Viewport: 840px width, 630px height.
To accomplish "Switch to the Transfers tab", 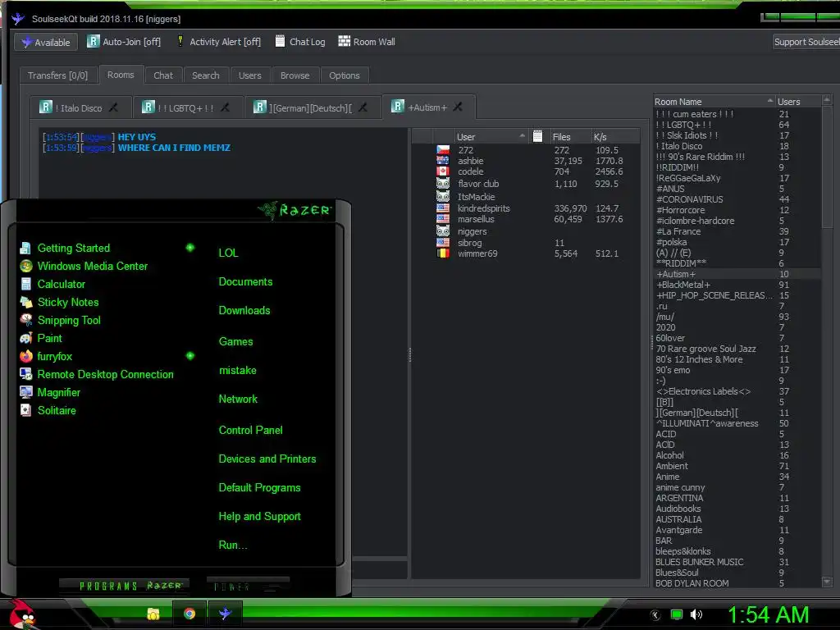I will pyautogui.click(x=57, y=75).
